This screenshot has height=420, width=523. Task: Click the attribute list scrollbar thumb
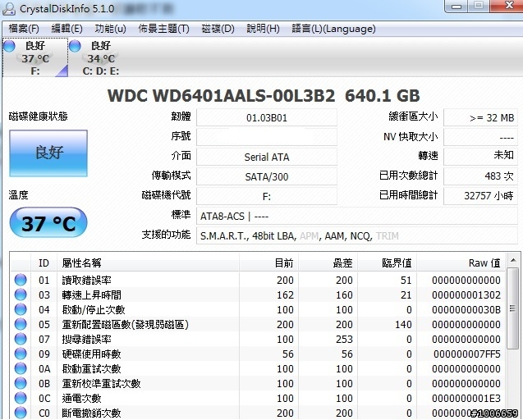[x=513, y=308]
